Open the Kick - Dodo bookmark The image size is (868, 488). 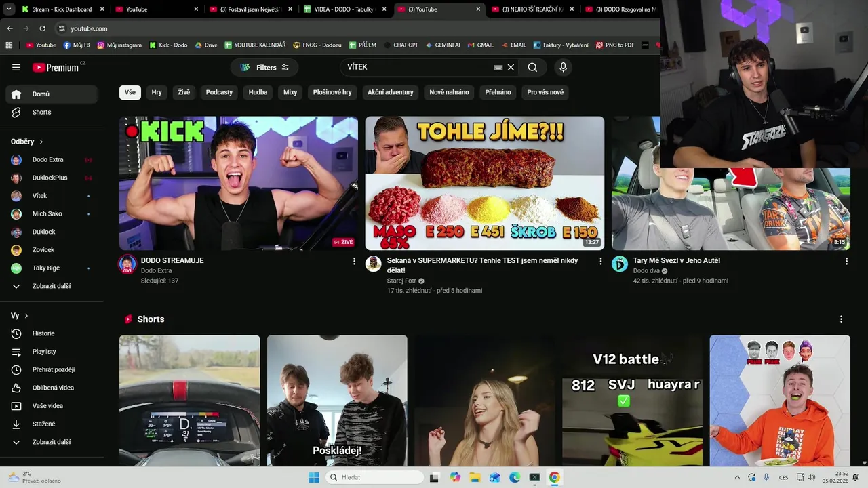click(x=168, y=45)
